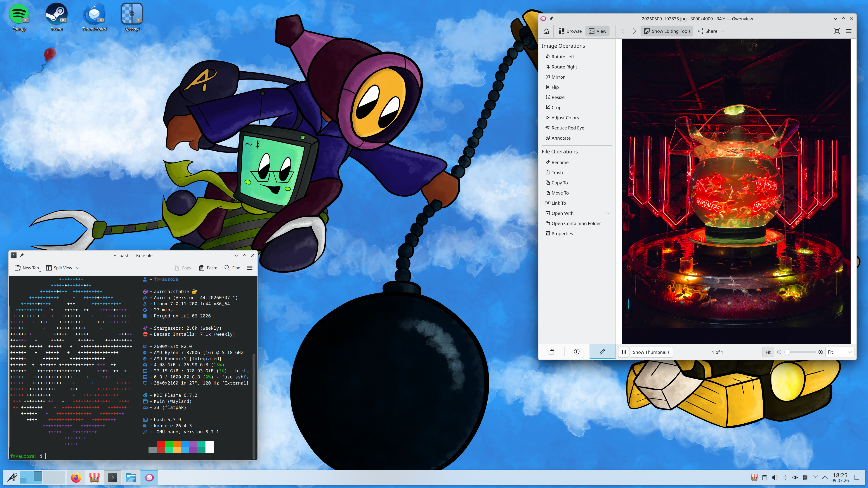The image size is (868, 488).
Task: Zoom out using the minus magnifier icon
Action: point(779,352)
